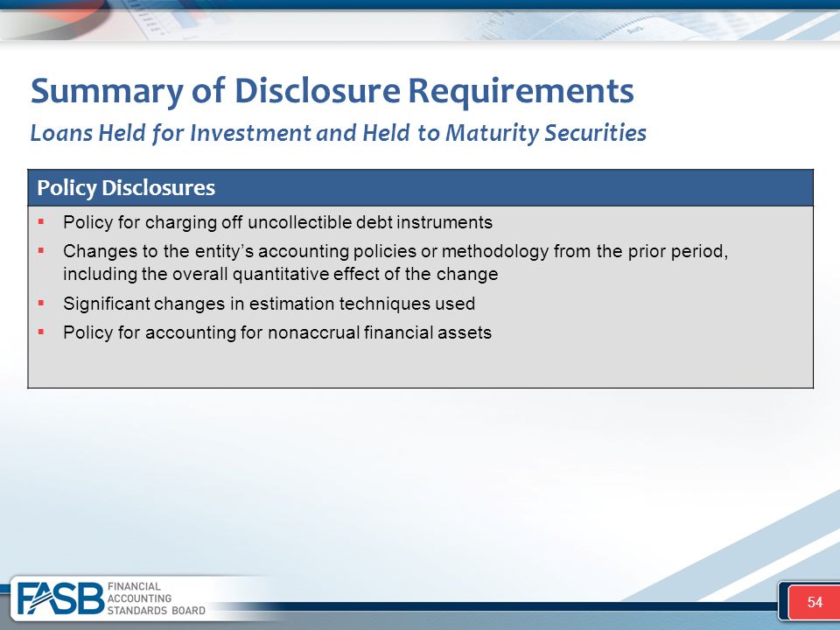Click the slide number 54 badge

click(815, 602)
